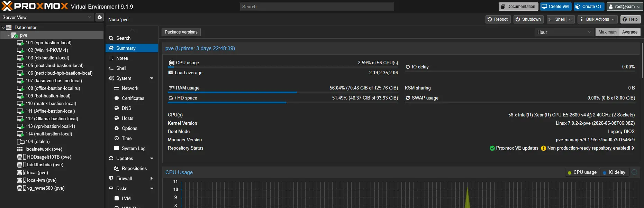This screenshot has width=644, height=208.
Task: Open DNS menu item
Action: click(131, 108)
